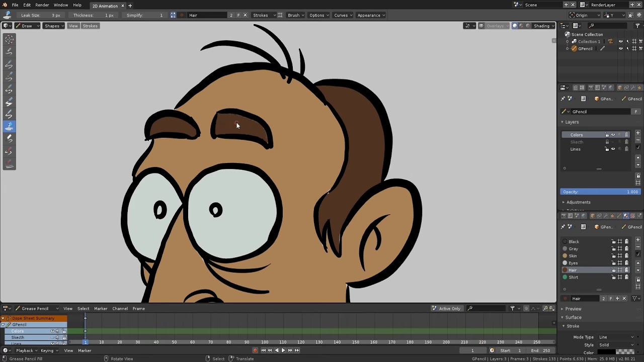Image resolution: width=644 pixels, height=362 pixels.
Task: Toggle the lock on the Colors layer
Action: coord(607,135)
